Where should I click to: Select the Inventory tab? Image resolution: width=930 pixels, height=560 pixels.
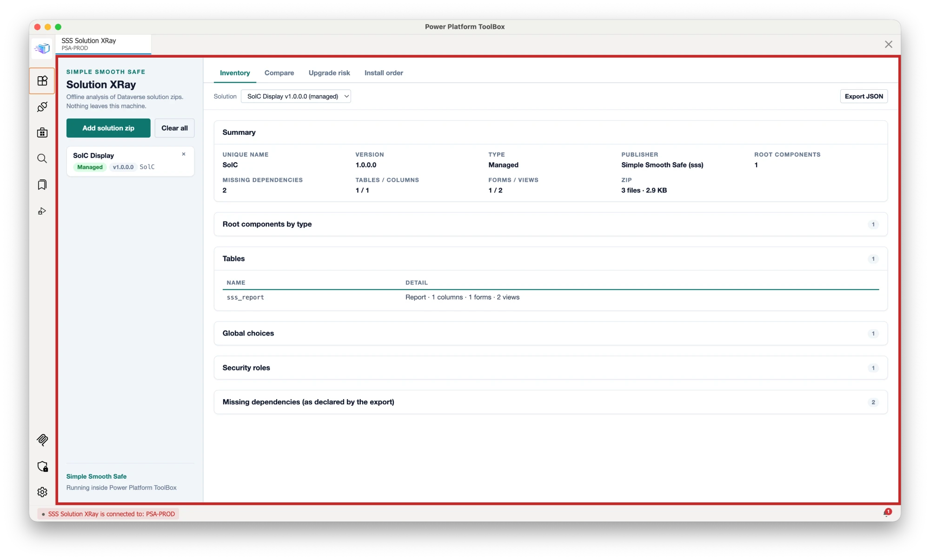click(x=235, y=73)
